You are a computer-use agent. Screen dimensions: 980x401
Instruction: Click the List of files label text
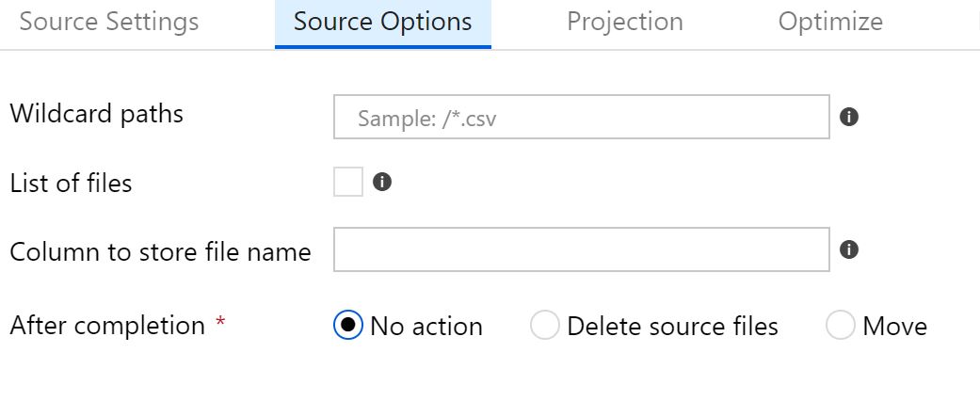pos(71,183)
